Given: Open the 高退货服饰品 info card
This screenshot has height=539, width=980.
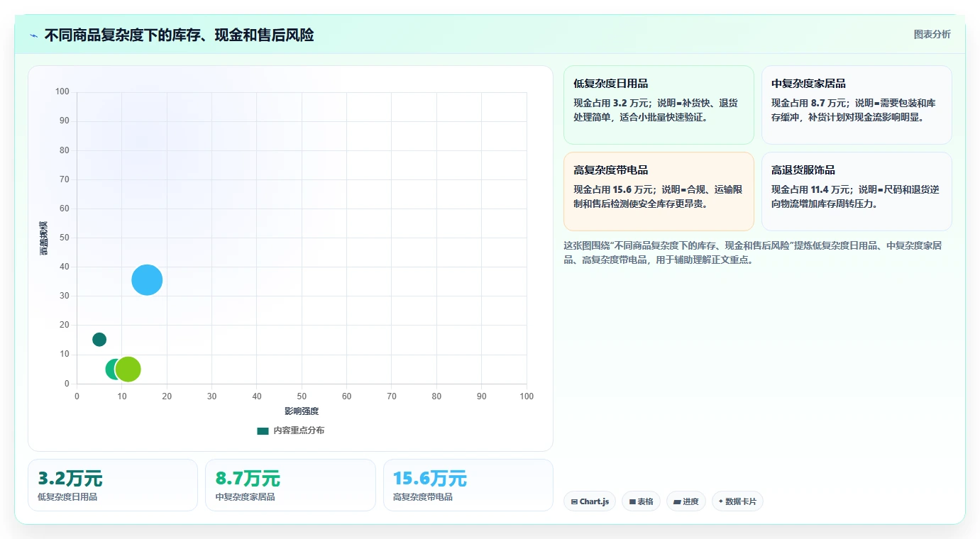Looking at the screenshot, I should point(857,191).
